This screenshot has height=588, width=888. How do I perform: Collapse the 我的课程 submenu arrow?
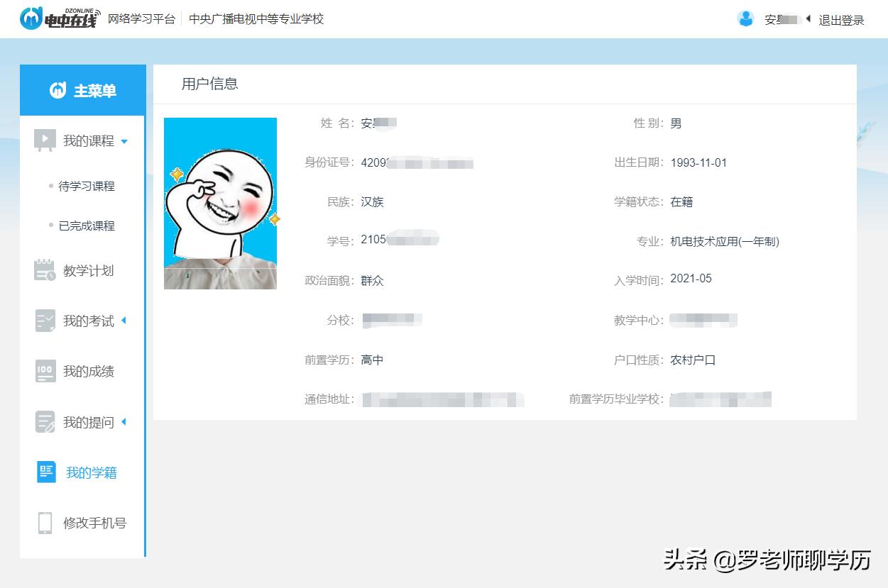[x=124, y=140]
